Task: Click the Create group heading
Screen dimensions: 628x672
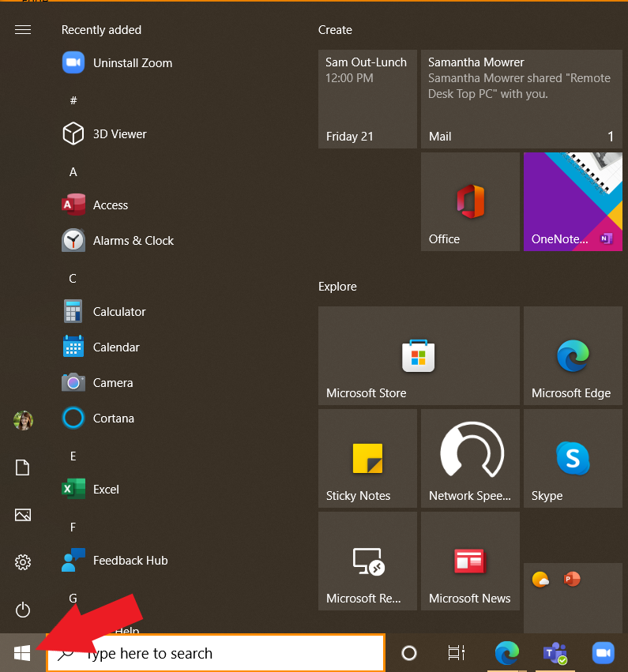Action: point(335,30)
